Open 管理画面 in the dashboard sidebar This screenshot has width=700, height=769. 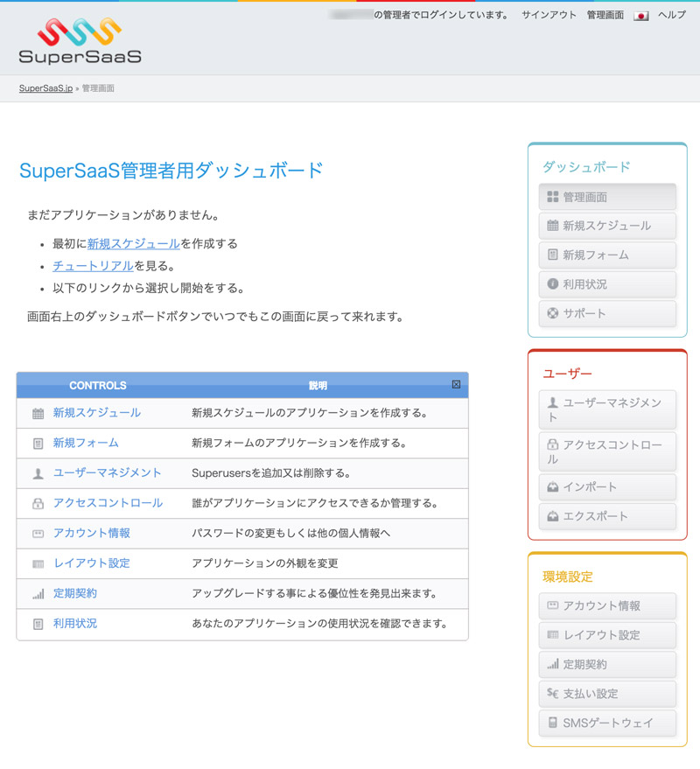(607, 197)
